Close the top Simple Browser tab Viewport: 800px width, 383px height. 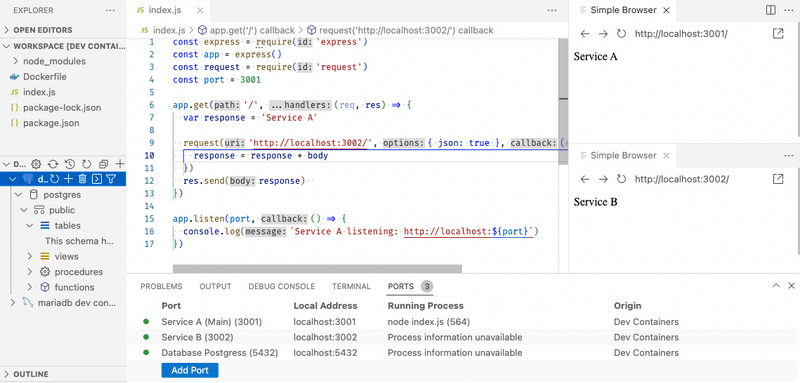tap(666, 10)
